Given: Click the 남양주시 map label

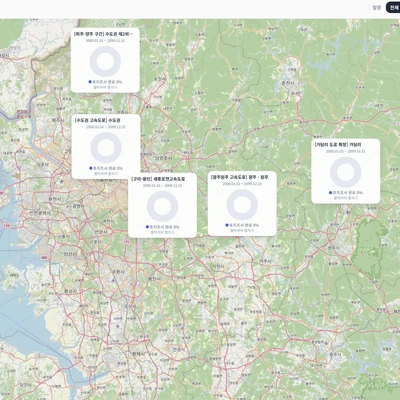Looking at the screenshot, I should [x=163, y=158].
